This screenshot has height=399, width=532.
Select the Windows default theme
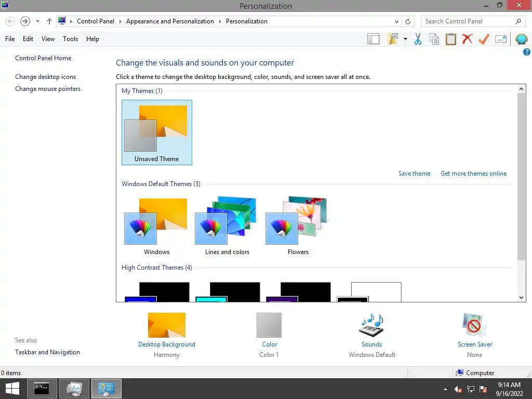point(156,227)
